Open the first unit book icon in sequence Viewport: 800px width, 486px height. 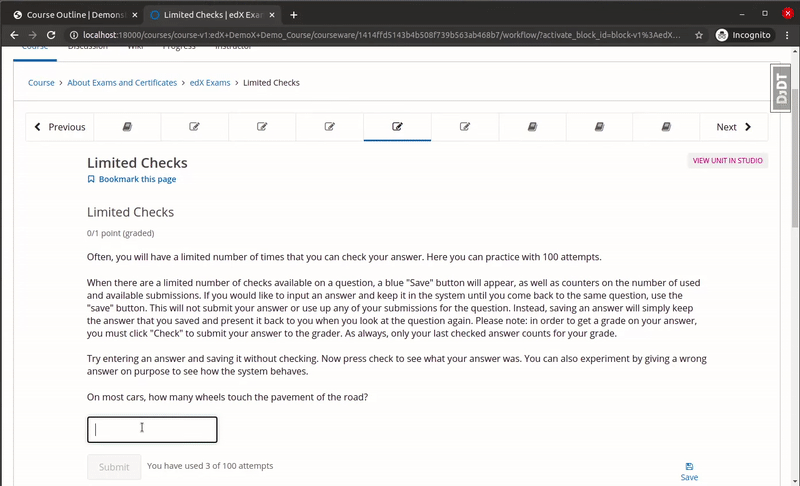(127, 126)
